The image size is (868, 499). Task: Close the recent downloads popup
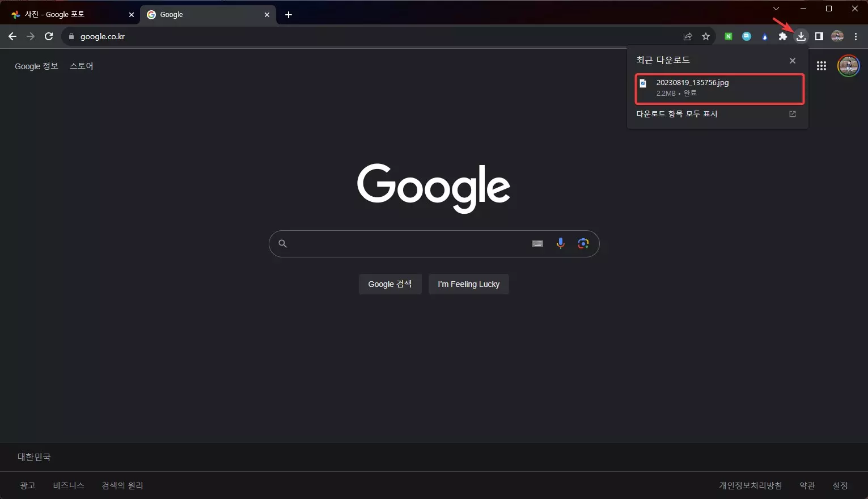793,61
